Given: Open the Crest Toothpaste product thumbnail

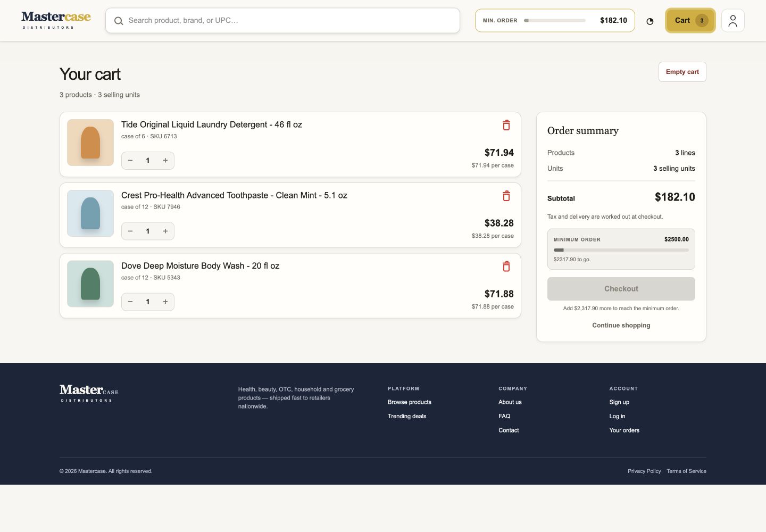Looking at the screenshot, I should pos(90,213).
